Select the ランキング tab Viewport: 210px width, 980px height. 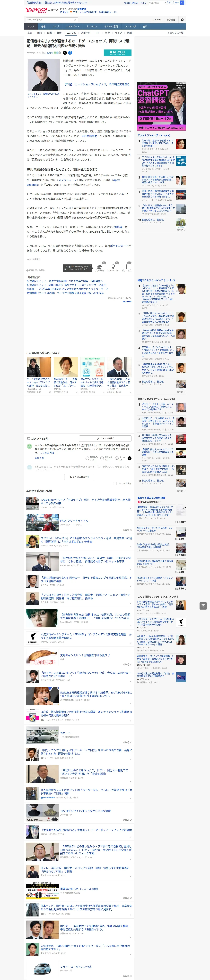(130, 27)
